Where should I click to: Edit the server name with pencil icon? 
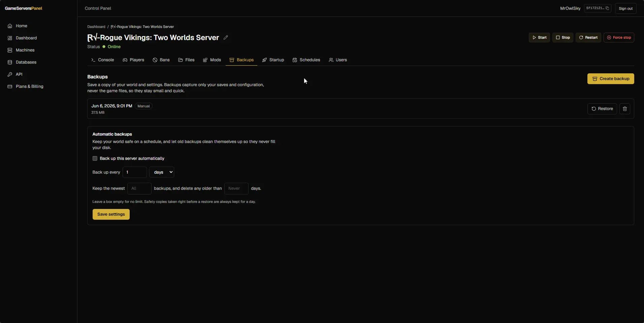pyautogui.click(x=226, y=37)
